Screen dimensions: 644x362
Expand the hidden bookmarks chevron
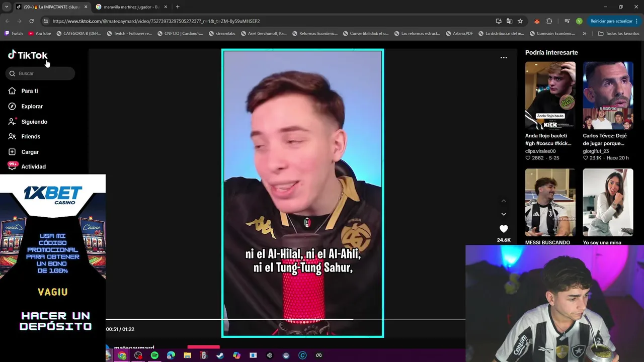584,34
